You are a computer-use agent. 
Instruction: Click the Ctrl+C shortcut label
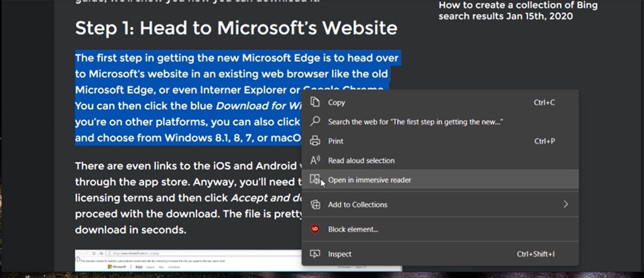[544, 103]
